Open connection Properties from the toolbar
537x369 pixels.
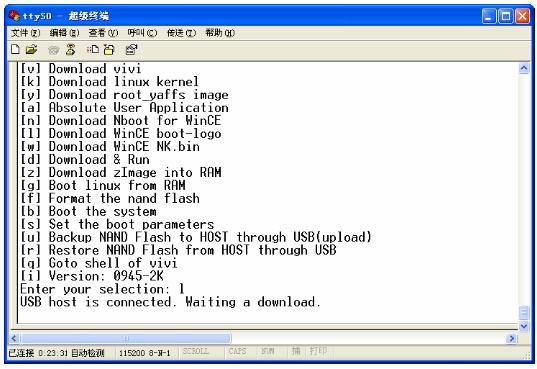click(131, 49)
